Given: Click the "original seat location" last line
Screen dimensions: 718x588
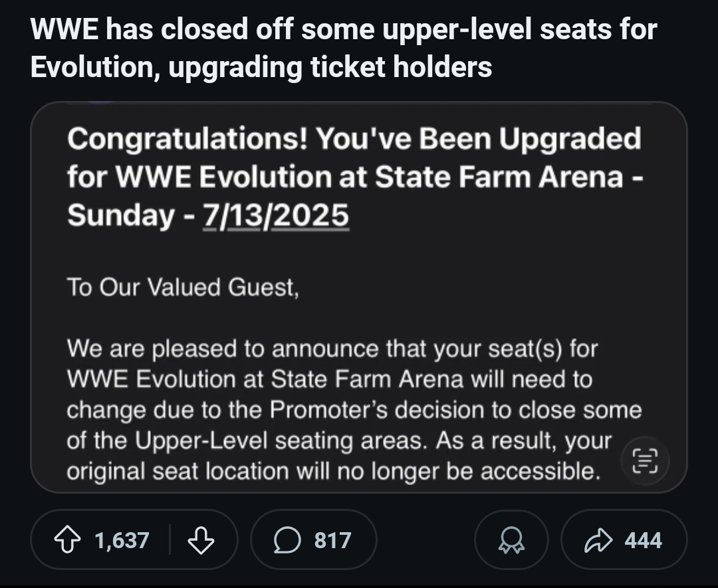Looking at the screenshot, I should [x=333, y=471].
